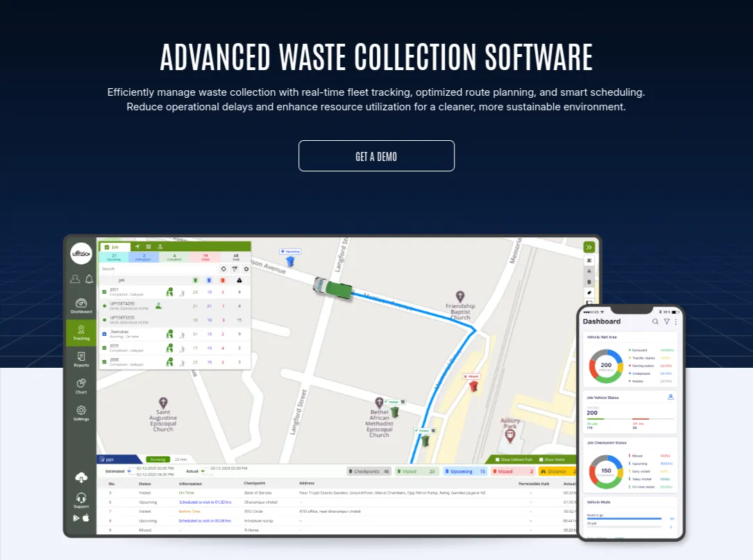Filter jobs by 19 Failed
Screen dimensions: 753x560
[x=205, y=257]
